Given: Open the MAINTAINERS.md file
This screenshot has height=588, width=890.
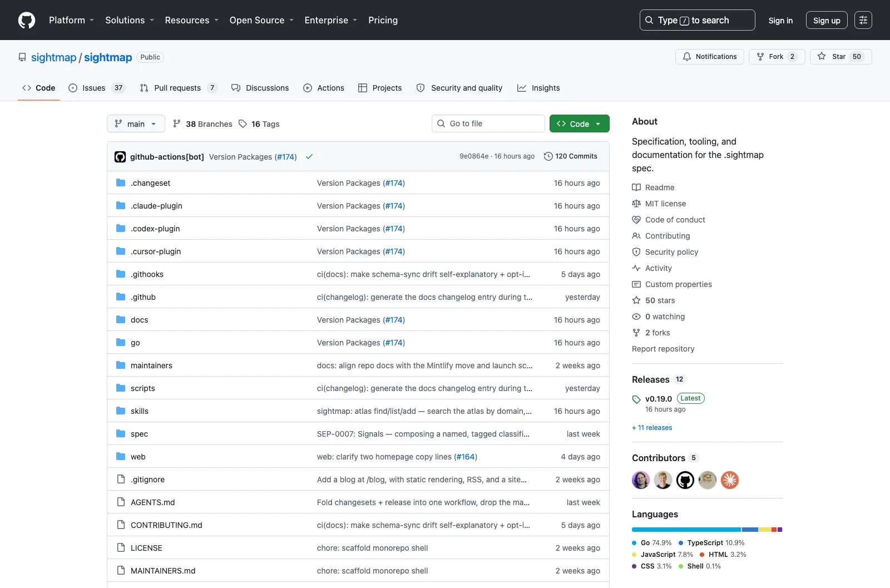Looking at the screenshot, I should [x=163, y=571].
